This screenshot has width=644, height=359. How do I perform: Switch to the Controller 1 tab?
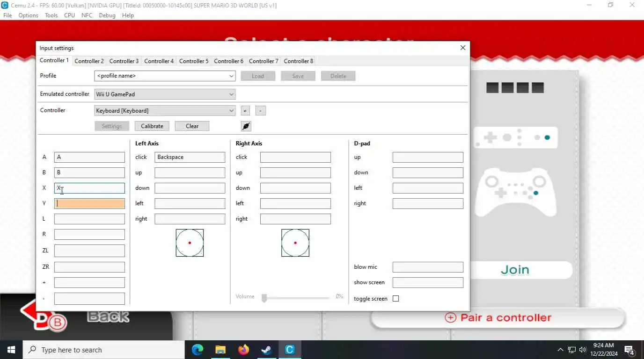(54, 60)
